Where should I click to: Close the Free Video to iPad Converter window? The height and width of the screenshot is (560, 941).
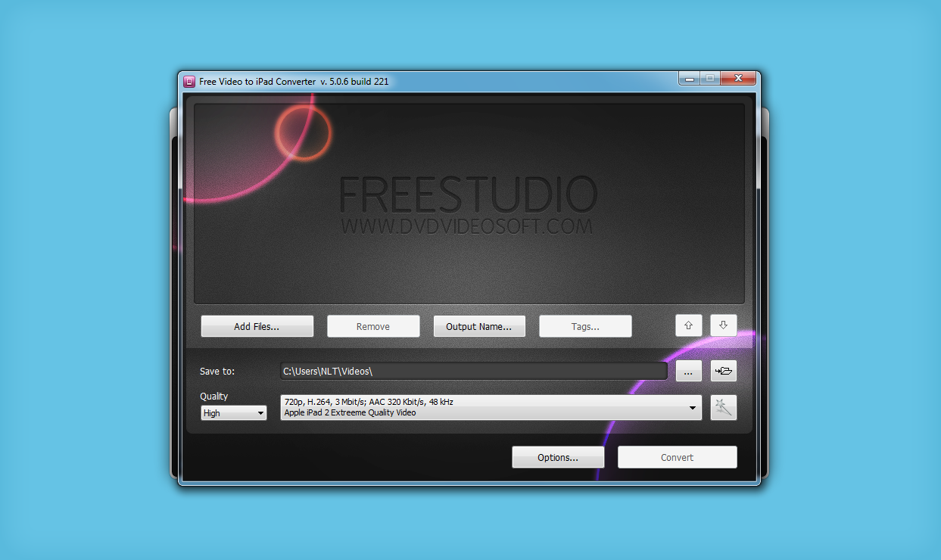pyautogui.click(x=738, y=78)
